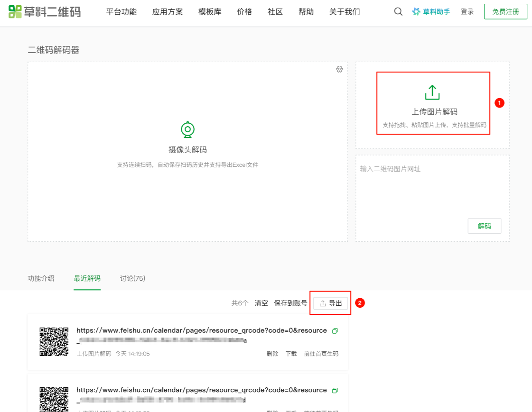Switch to the 讨论(75) tab
The width and height of the screenshot is (532, 412).
132,278
